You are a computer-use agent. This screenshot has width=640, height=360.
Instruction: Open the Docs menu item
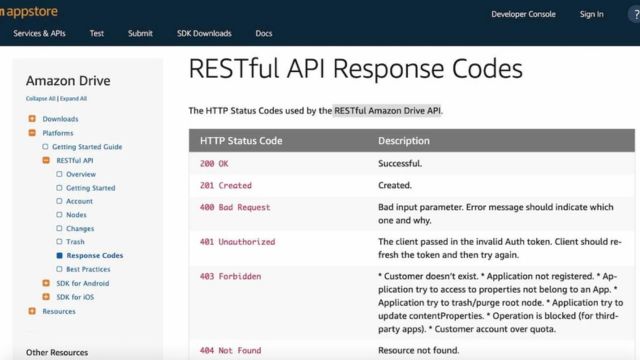[x=264, y=33]
